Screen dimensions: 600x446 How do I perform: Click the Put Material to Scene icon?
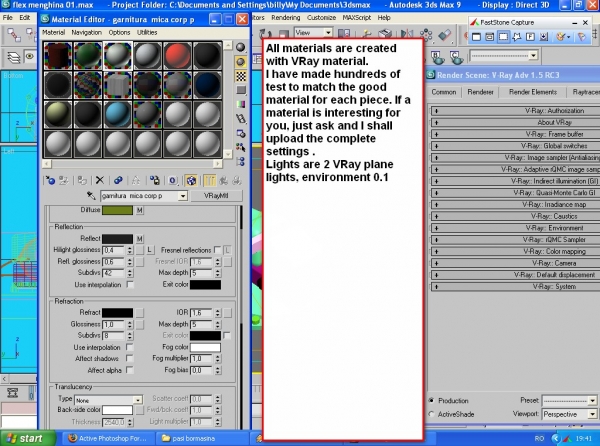(64, 180)
